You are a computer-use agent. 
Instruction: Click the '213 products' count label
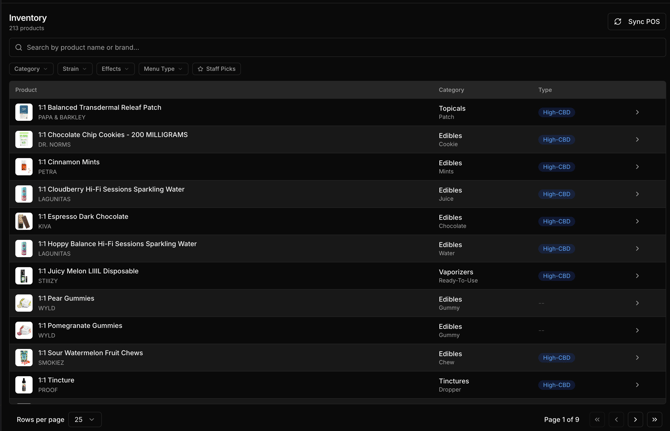[x=26, y=28]
